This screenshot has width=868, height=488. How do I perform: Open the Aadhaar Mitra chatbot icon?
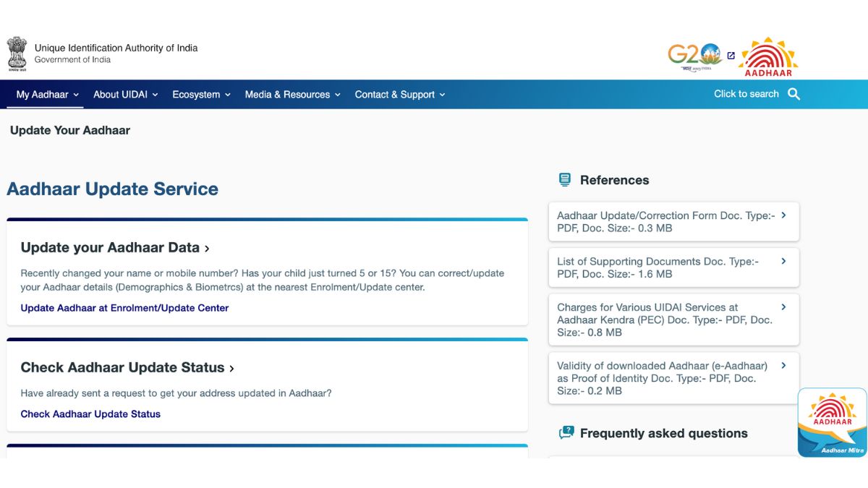coord(832,422)
